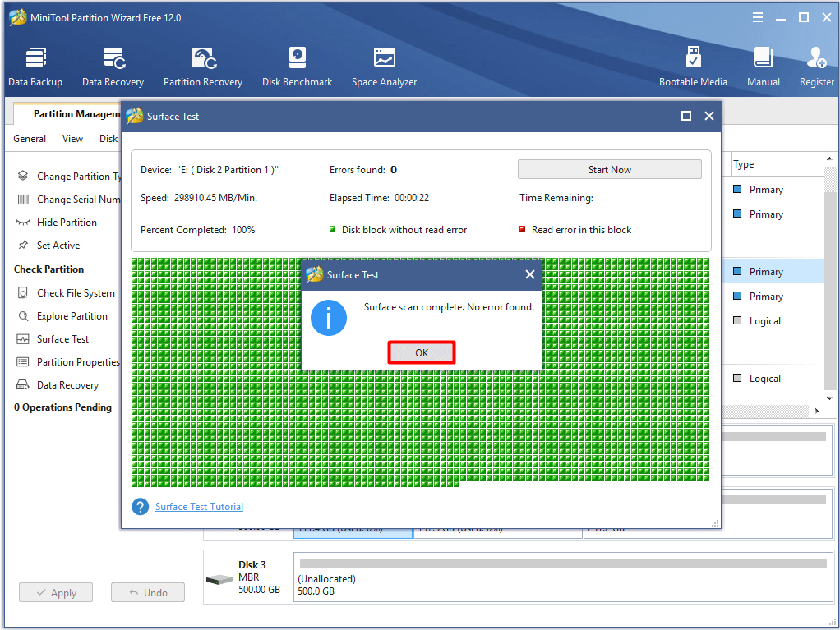Click the Apply button
The width and height of the screenshot is (840, 630).
(x=56, y=592)
